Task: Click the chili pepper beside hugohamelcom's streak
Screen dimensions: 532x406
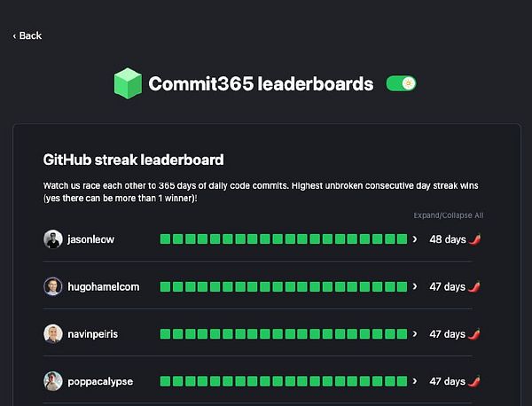Action: tap(474, 286)
